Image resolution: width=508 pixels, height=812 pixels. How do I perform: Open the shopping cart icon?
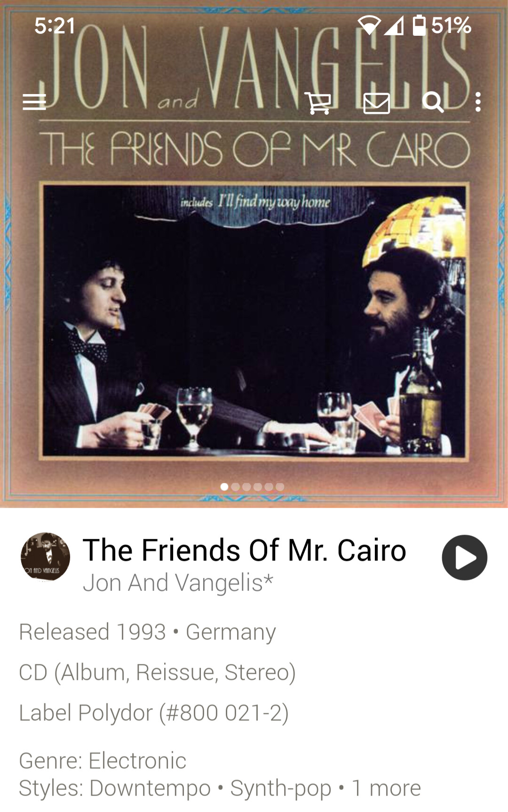[318, 103]
